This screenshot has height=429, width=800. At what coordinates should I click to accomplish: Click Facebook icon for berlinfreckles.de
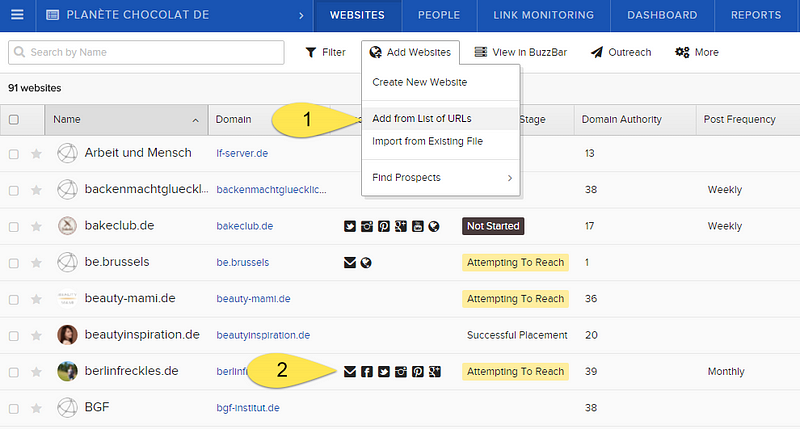coord(367,371)
